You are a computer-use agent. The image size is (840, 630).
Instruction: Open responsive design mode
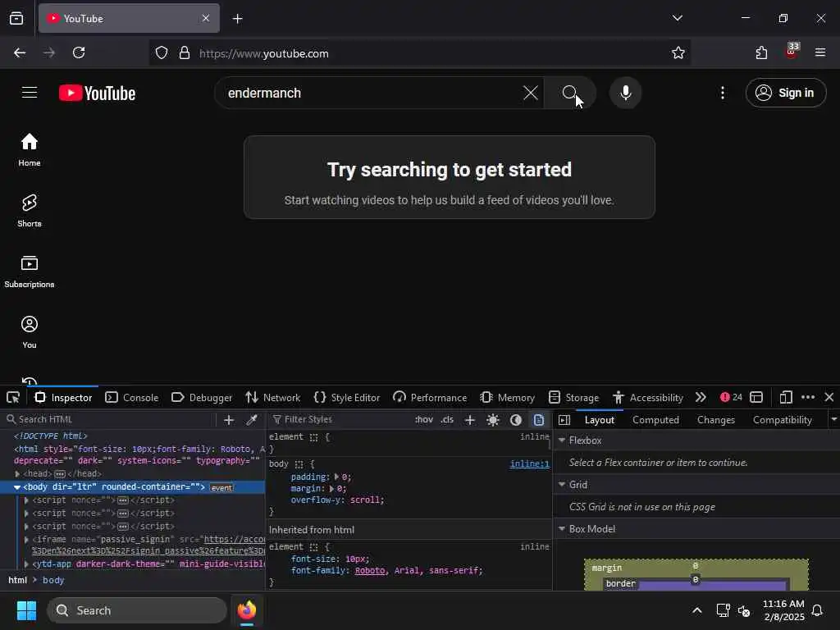(785, 398)
